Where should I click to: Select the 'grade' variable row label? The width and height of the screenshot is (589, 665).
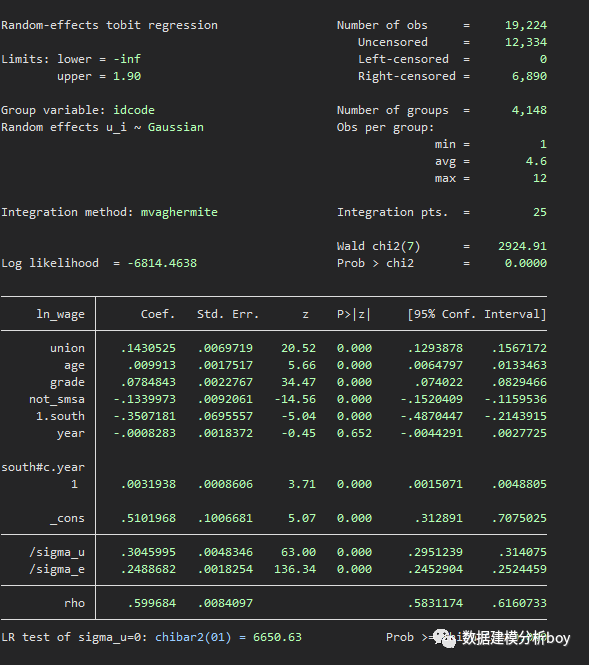[x=67, y=383]
